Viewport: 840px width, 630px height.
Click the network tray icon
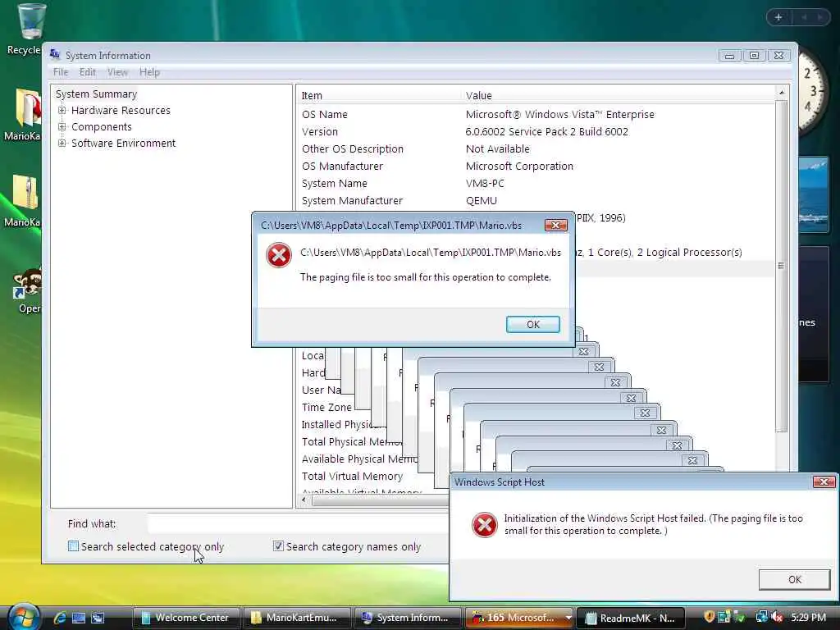point(761,617)
